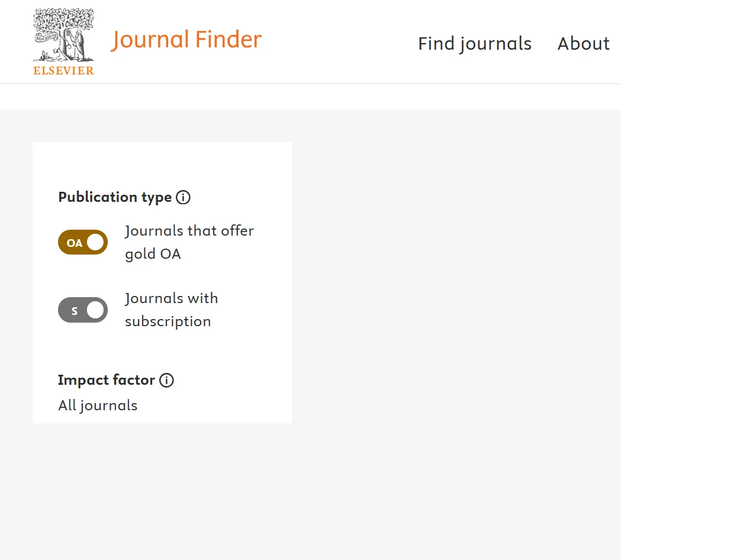The image size is (746, 560).
Task: Click the Impact factor info icon
Action: tap(167, 381)
